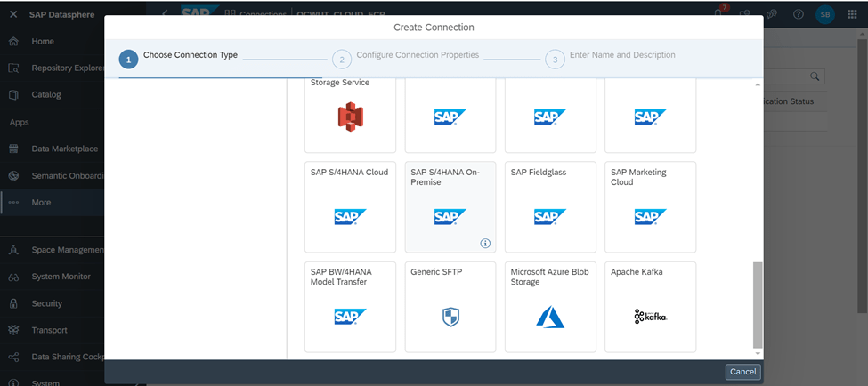
Task: Open the Security lock icon
Action: point(14,303)
